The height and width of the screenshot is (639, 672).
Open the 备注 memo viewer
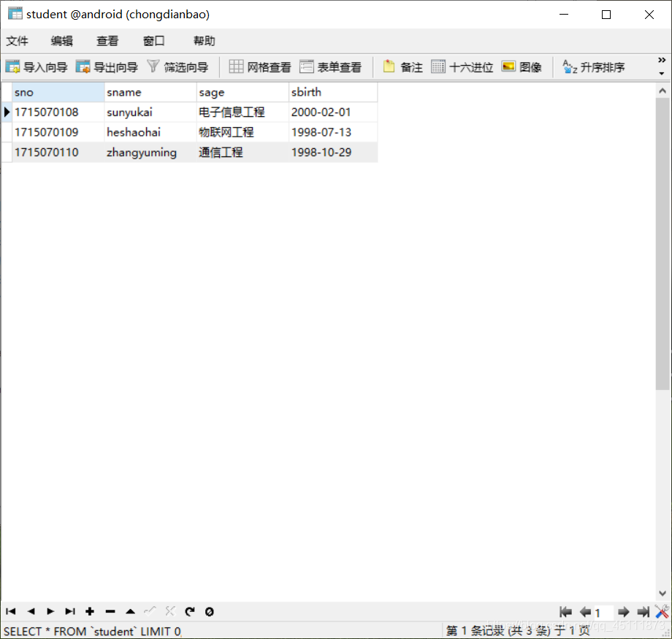(x=402, y=67)
